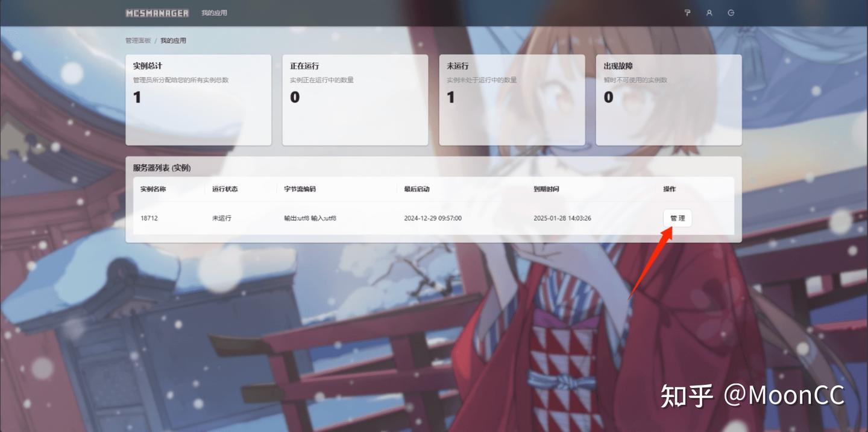Click the 运行状态 column header

tap(227, 189)
